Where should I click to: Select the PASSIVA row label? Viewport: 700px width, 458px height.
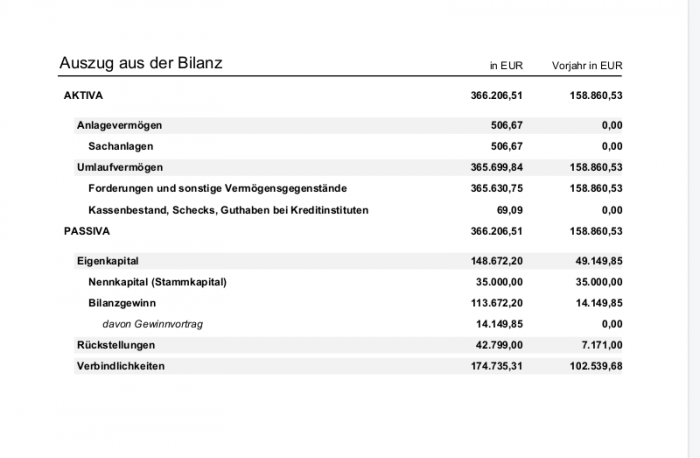pyautogui.click(x=87, y=231)
